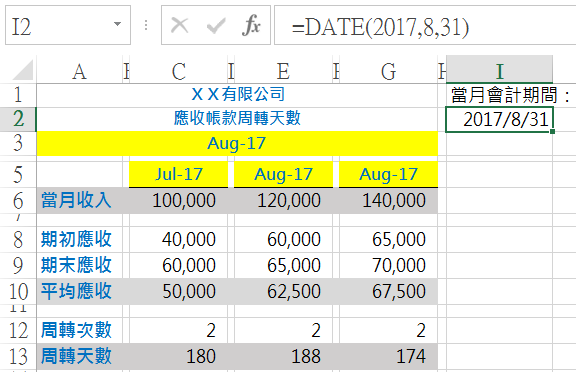Viewport: 576px width, 372px height.
Task: Select row 5 header
Action: point(18,174)
